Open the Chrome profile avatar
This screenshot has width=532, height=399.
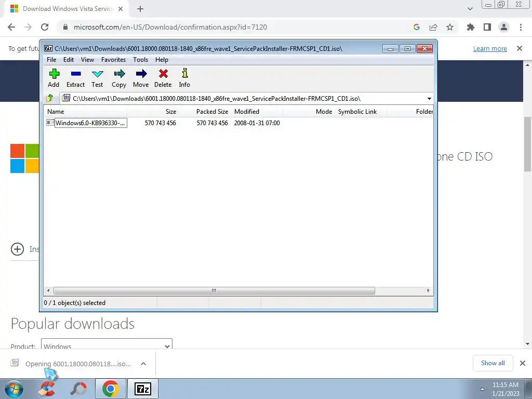point(504,27)
